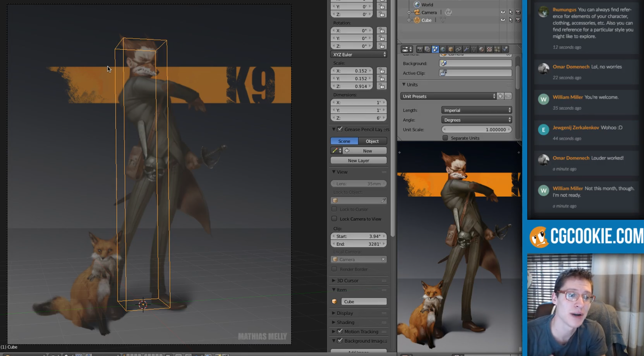Enable Lock Camera to View checkbox
644x356 pixels.
click(x=335, y=219)
